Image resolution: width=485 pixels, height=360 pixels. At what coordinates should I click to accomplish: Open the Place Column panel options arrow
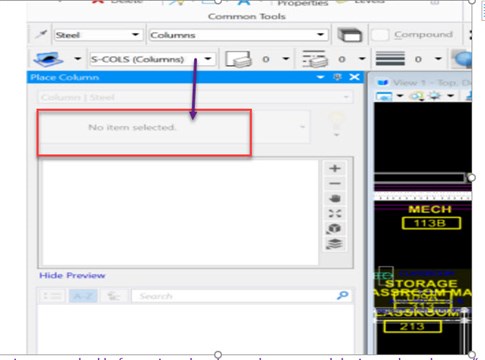[320, 77]
